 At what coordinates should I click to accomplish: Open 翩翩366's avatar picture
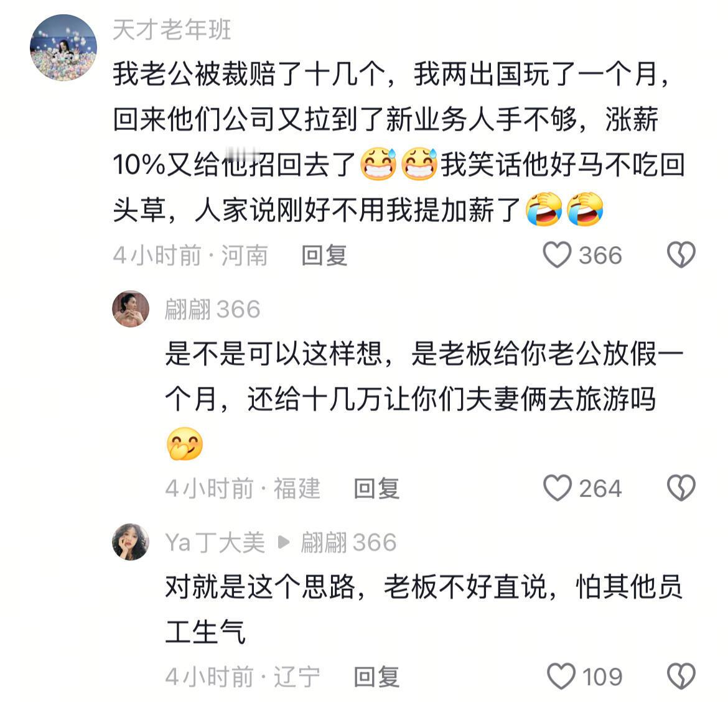pyautogui.click(x=131, y=309)
